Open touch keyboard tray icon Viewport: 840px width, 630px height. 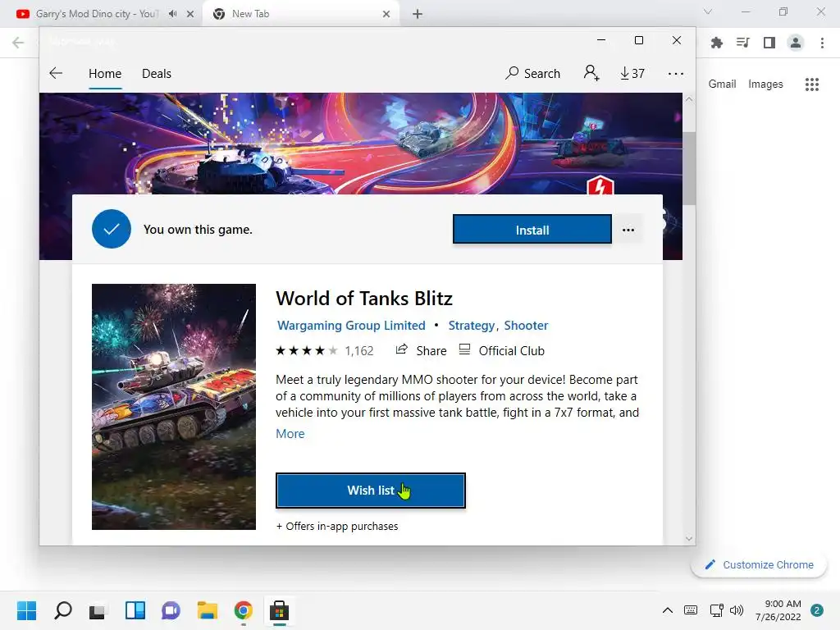click(691, 610)
